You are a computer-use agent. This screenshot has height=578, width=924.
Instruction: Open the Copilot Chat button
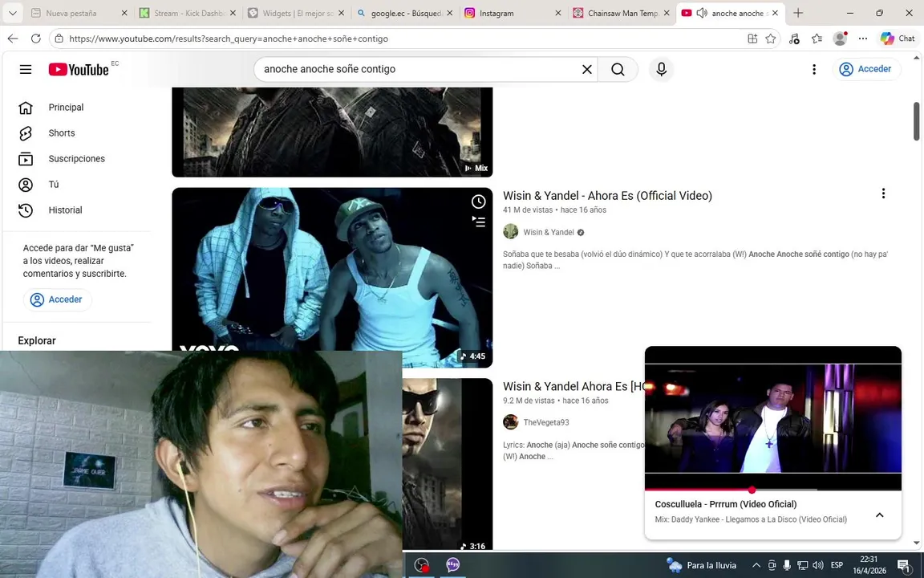[898, 39]
